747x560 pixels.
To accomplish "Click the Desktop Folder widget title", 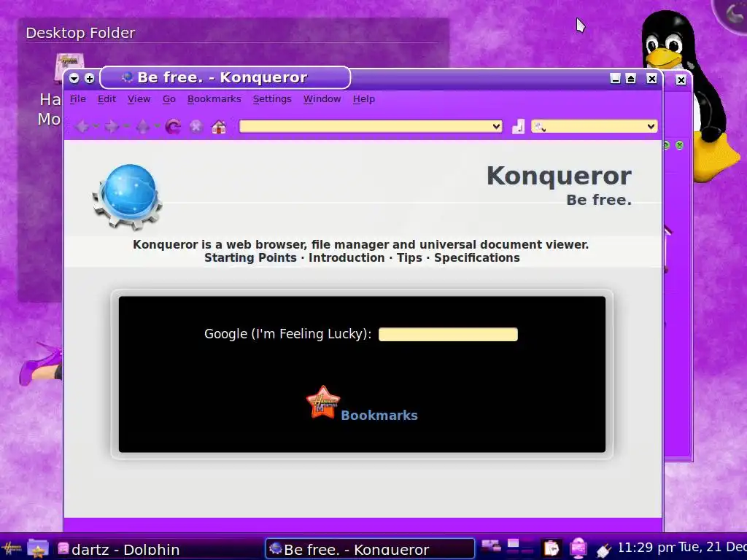I will pyautogui.click(x=80, y=33).
